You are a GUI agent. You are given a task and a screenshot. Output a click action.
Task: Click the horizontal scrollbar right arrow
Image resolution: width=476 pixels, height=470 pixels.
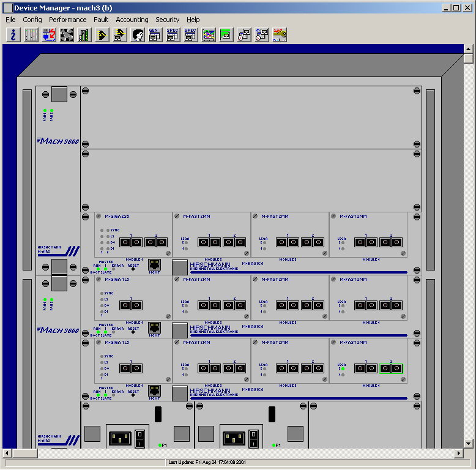[459, 453]
